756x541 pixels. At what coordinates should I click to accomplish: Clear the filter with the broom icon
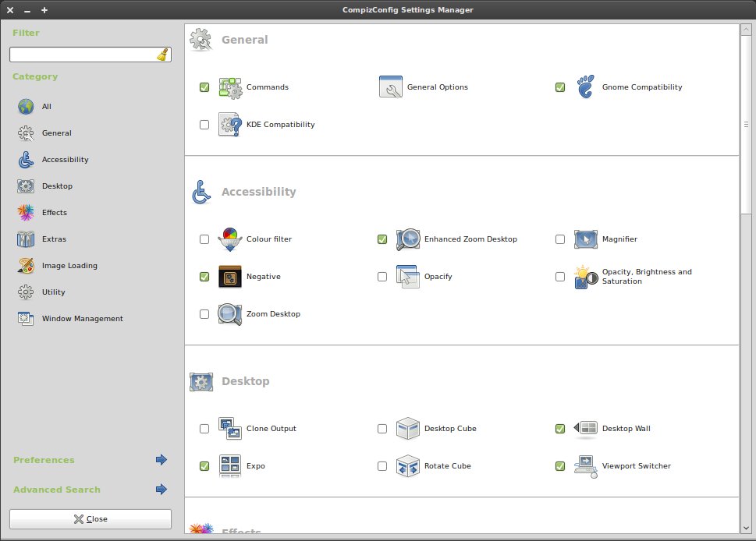pos(162,55)
